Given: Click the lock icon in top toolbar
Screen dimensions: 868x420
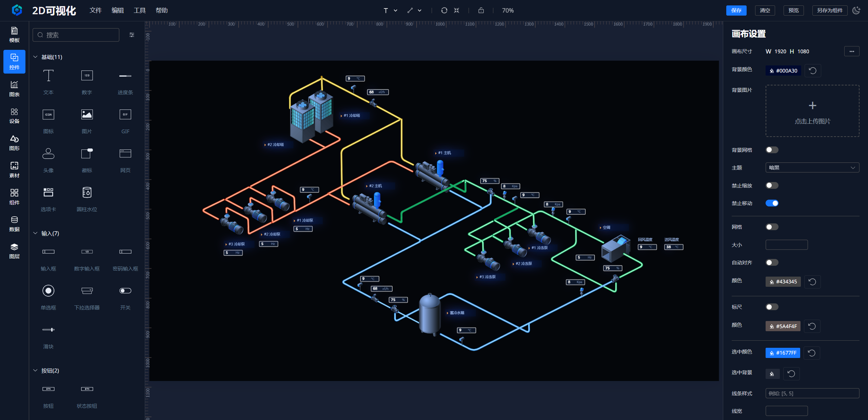Looking at the screenshot, I should click(x=481, y=11).
